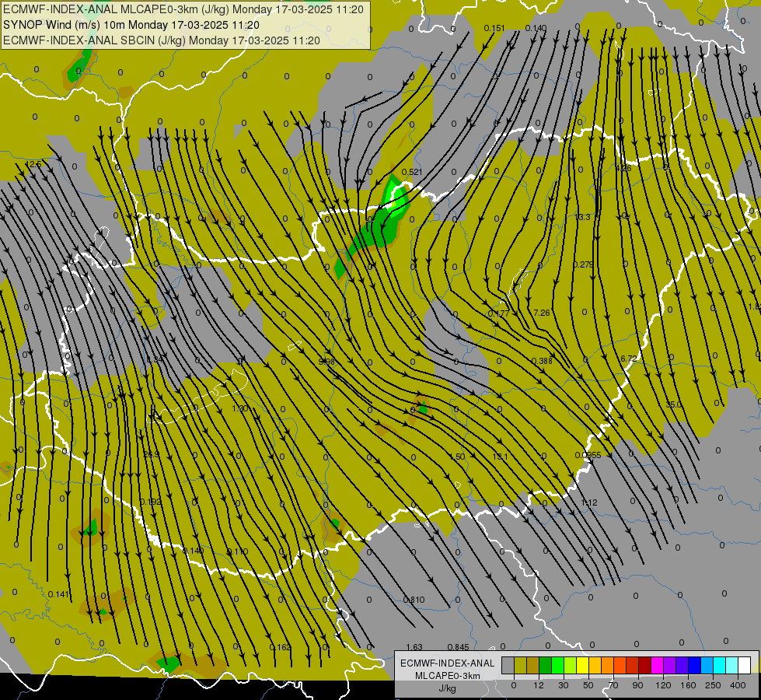This screenshot has width=761, height=700.
Task: Click the legend tick label 50
Action: click(588, 685)
